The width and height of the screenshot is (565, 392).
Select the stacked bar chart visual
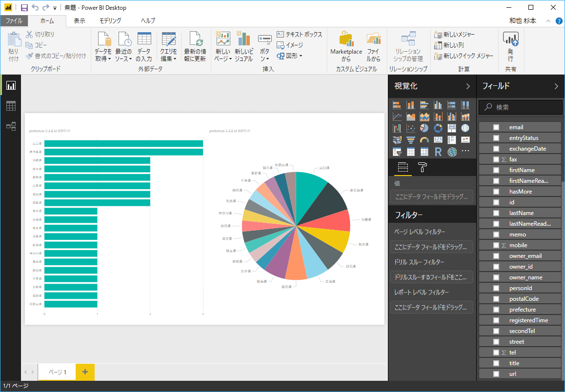(x=397, y=105)
